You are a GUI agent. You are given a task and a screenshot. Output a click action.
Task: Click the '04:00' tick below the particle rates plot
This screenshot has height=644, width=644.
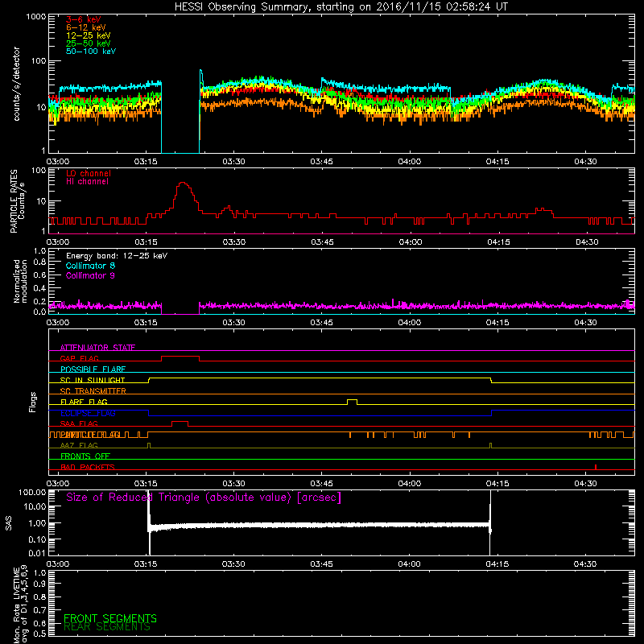(x=411, y=242)
